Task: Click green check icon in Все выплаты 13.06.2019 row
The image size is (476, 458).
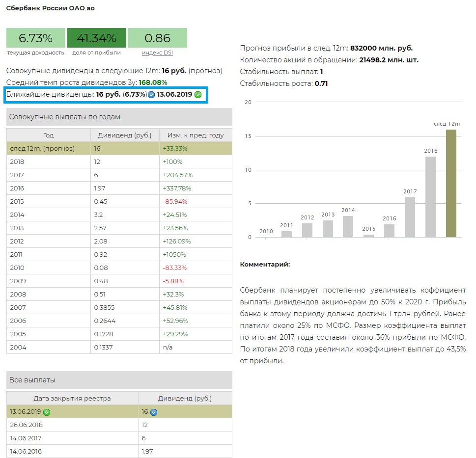Action: tap(47, 412)
